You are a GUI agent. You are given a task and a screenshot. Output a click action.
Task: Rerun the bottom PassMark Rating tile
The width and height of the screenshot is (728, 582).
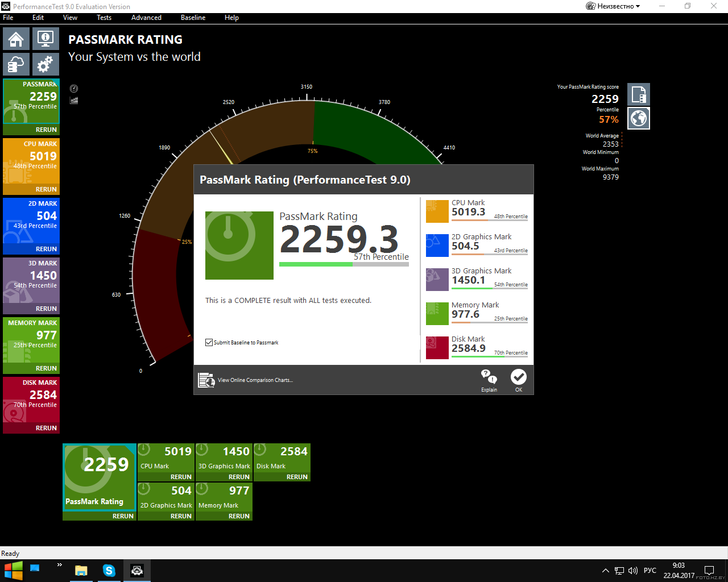123,516
